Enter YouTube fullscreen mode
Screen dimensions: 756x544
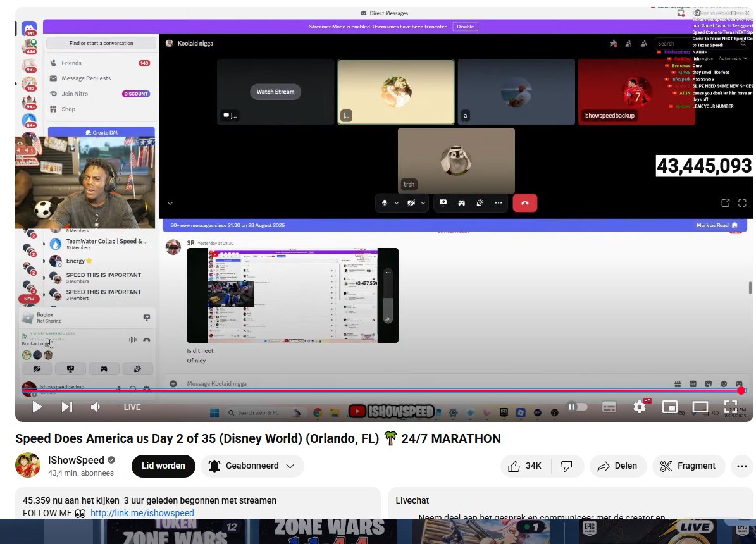(731, 407)
